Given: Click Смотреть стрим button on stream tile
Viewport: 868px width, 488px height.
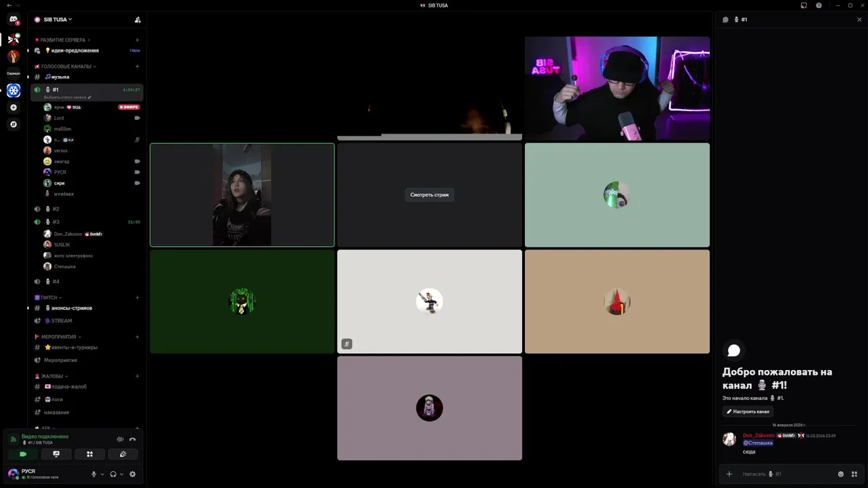Looking at the screenshot, I should [x=429, y=195].
